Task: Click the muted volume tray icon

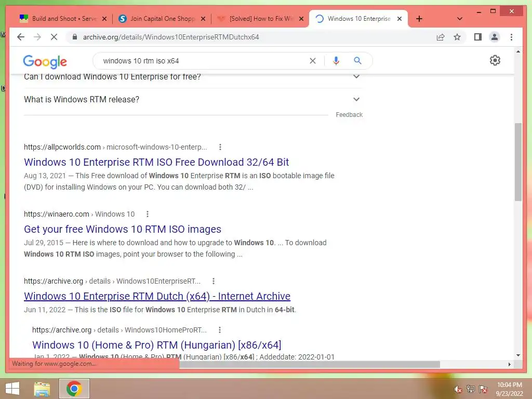Action: pyautogui.click(x=458, y=389)
